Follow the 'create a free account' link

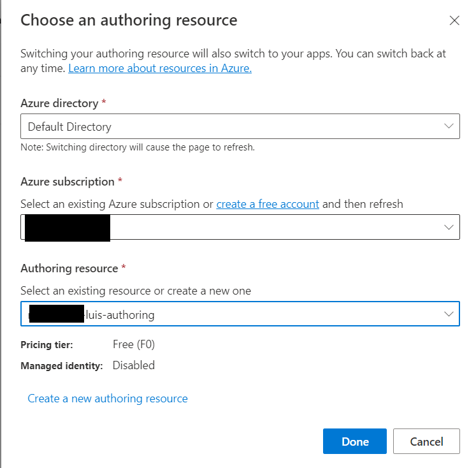tap(268, 204)
